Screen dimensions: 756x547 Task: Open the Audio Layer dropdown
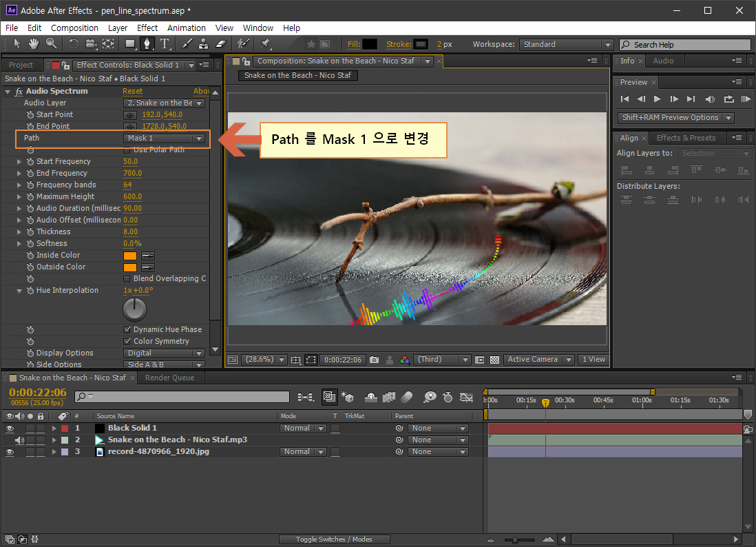pos(165,103)
